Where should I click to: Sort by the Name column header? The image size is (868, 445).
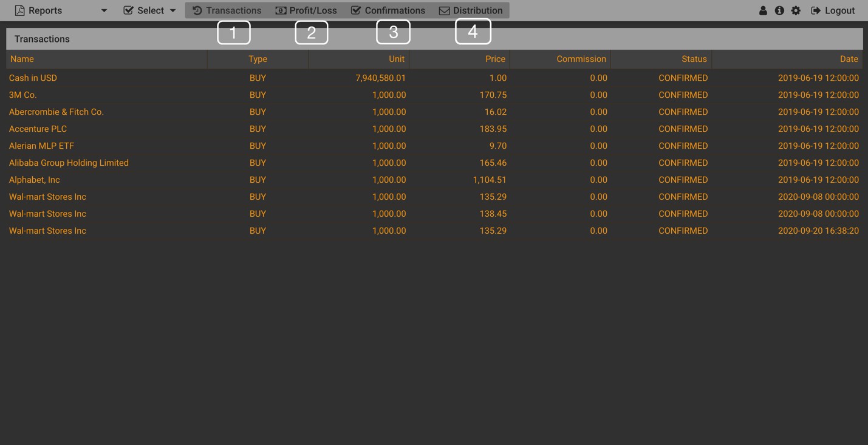coord(22,59)
